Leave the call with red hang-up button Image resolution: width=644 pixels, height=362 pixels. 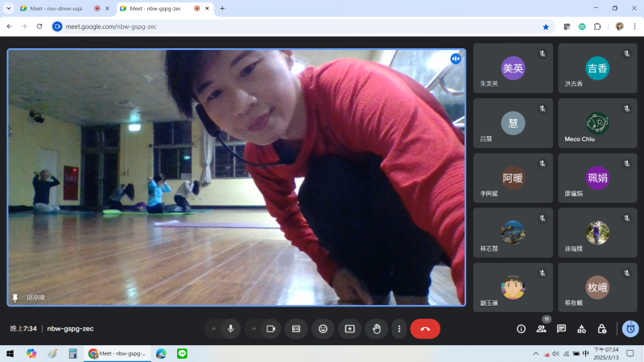coord(425,328)
